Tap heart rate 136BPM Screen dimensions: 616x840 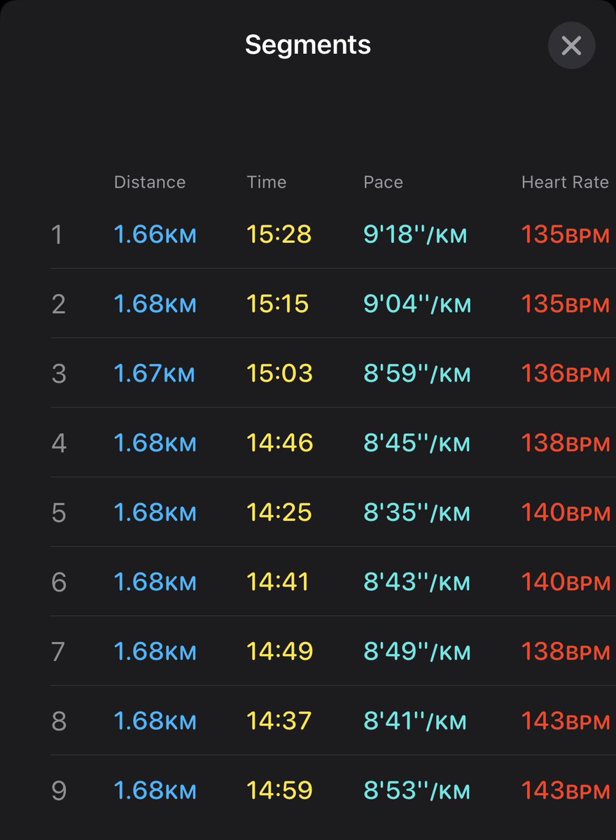coord(566,373)
